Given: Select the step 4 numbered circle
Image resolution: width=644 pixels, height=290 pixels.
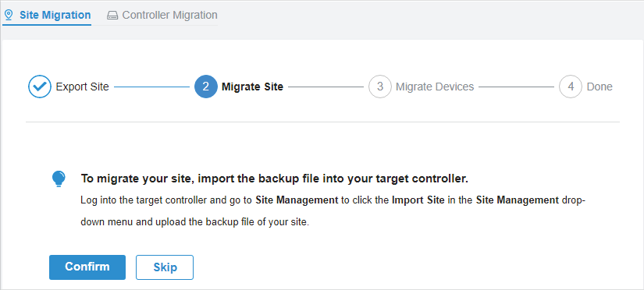Looking at the screenshot, I should tap(571, 87).
